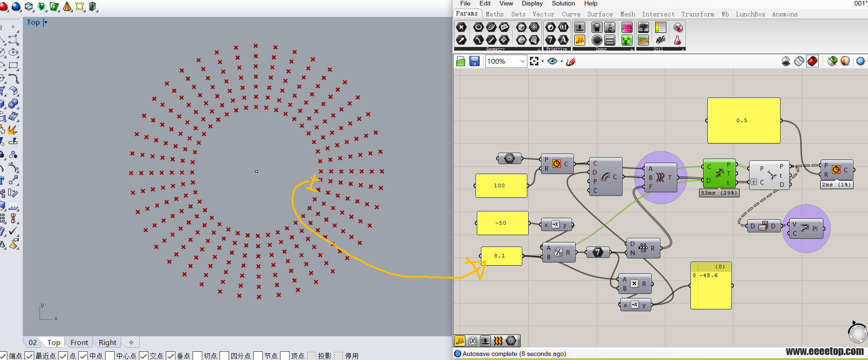Switch to the Maths component tab
This screenshot has height=360, width=868.
494,14
